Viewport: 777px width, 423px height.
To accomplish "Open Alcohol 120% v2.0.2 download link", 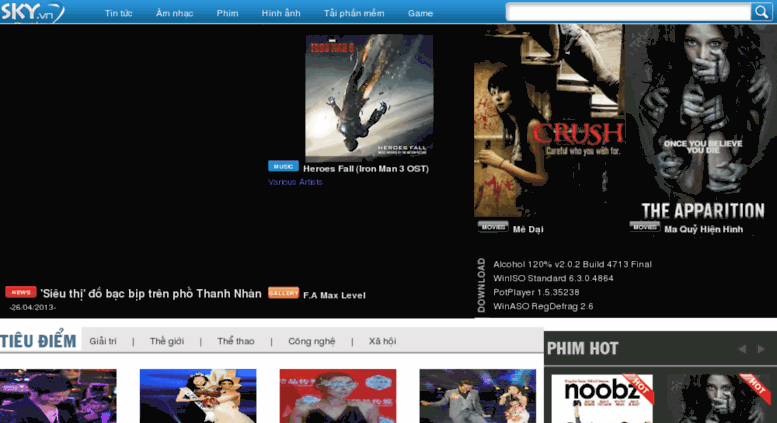I will pos(572,264).
